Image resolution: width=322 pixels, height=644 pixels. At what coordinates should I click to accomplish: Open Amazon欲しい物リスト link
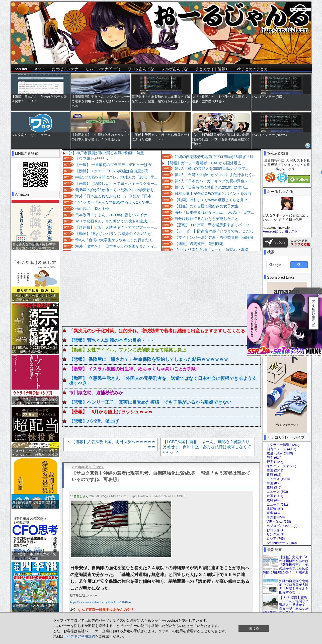pyautogui.click(x=280, y=231)
